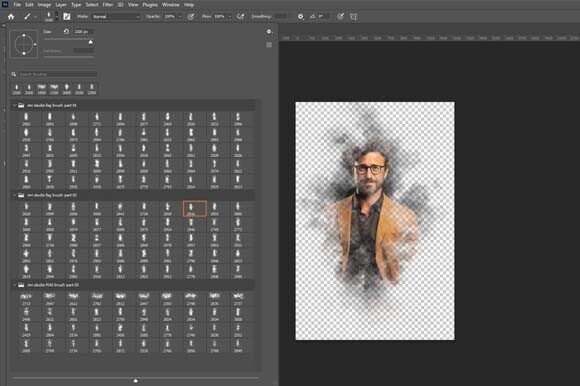Click the last icon in options bar
Image resolution: width=580 pixels, height=386 pixels.
coord(354,17)
